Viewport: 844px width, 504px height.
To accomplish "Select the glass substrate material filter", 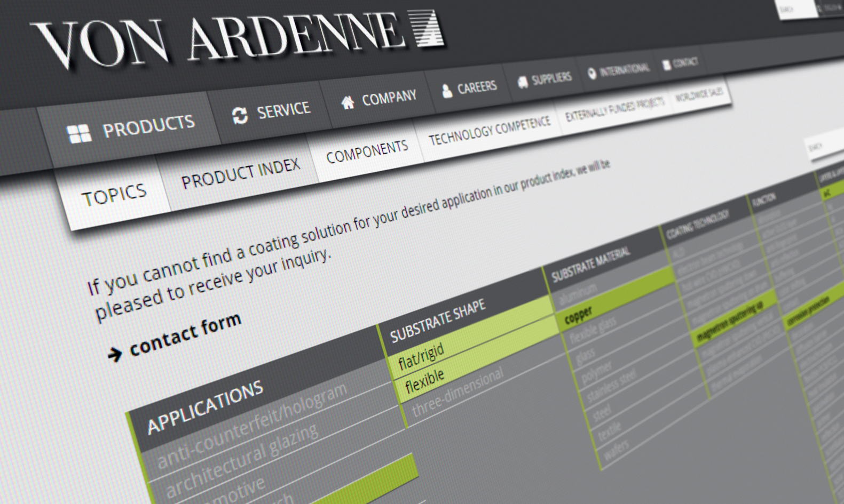I will pos(586,356).
